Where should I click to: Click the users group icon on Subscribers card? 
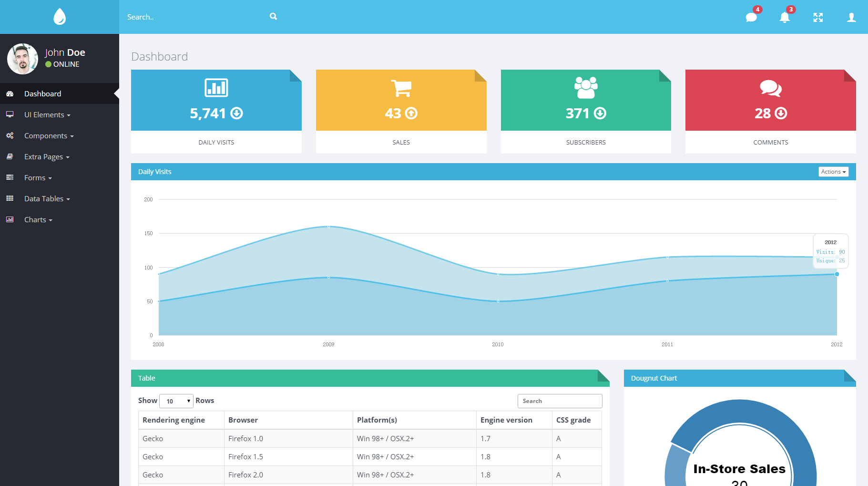586,88
